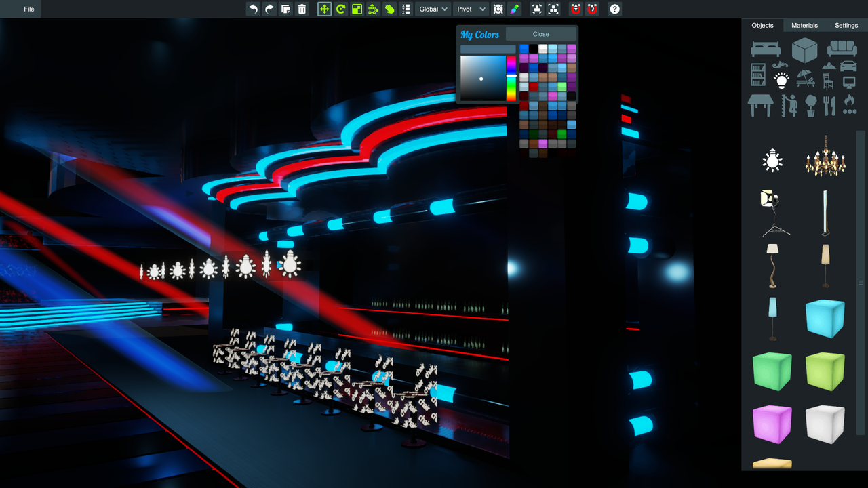This screenshot has height=488, width=868.
Task: Select the mountain landscape category icon
Action: click(x=829, y=66)
